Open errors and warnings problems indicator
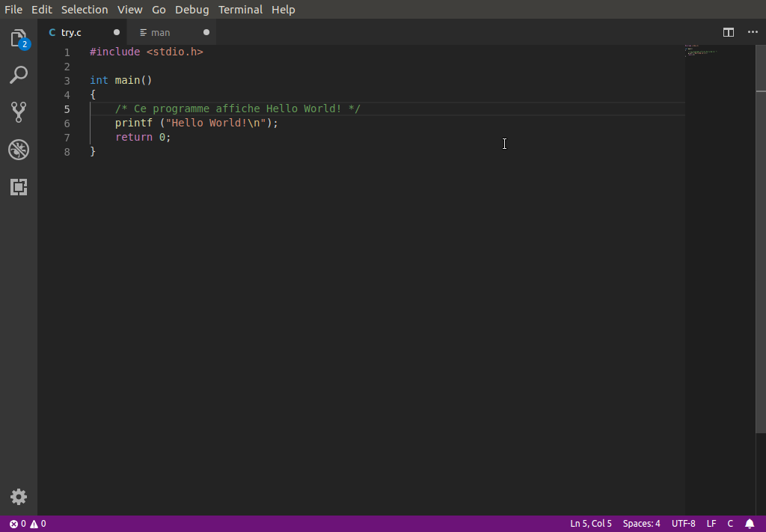This screenshot has height=532, width=766. point(28,524)
